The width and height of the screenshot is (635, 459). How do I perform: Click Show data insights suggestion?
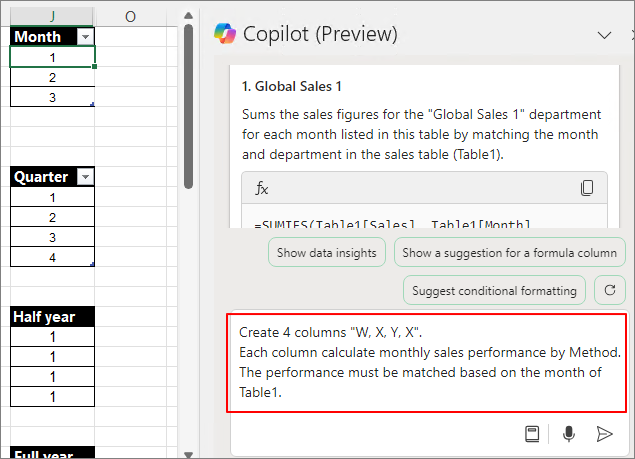point(327,253)
